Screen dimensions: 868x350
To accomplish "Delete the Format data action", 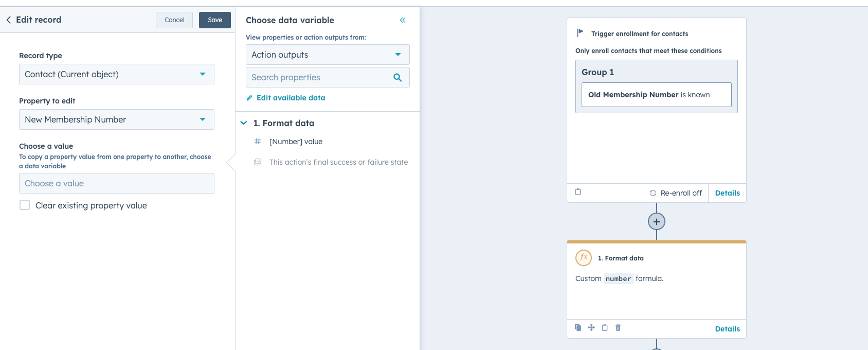I will pos(618,327).
